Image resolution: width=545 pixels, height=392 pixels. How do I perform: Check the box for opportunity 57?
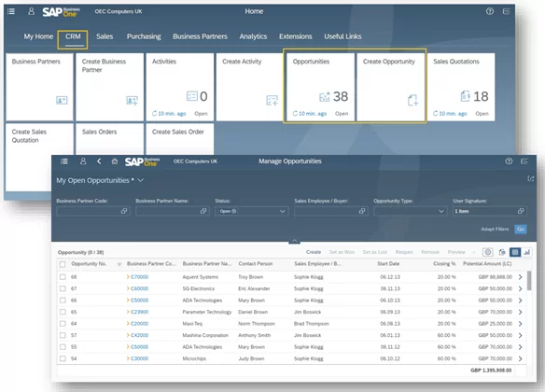point(63,335)
